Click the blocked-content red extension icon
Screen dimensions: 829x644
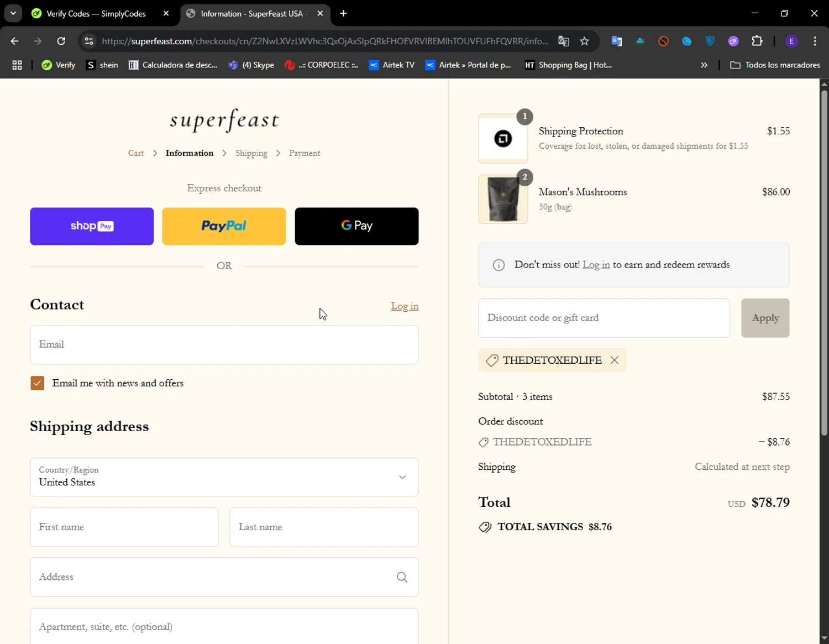coord(664,41)
